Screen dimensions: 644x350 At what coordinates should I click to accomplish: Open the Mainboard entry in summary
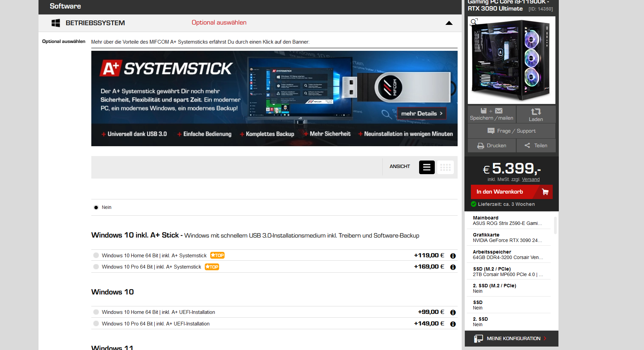point(508,220)
